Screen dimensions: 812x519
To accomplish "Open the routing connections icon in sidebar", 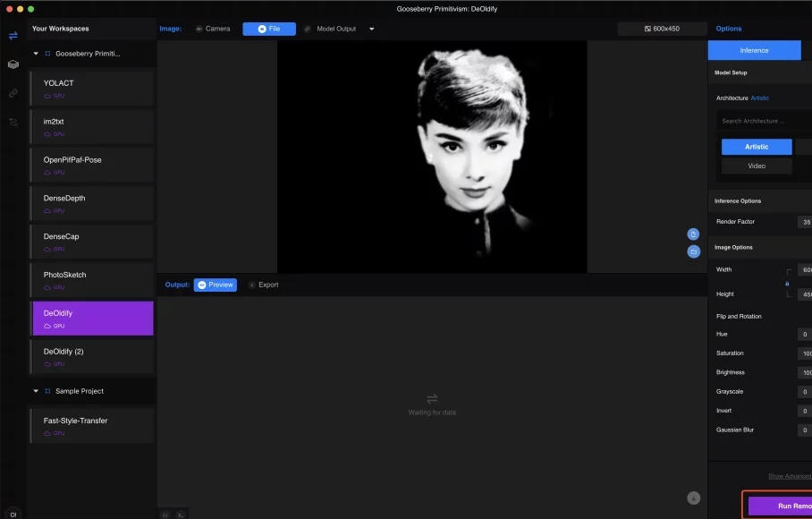I will pos(13,123).
